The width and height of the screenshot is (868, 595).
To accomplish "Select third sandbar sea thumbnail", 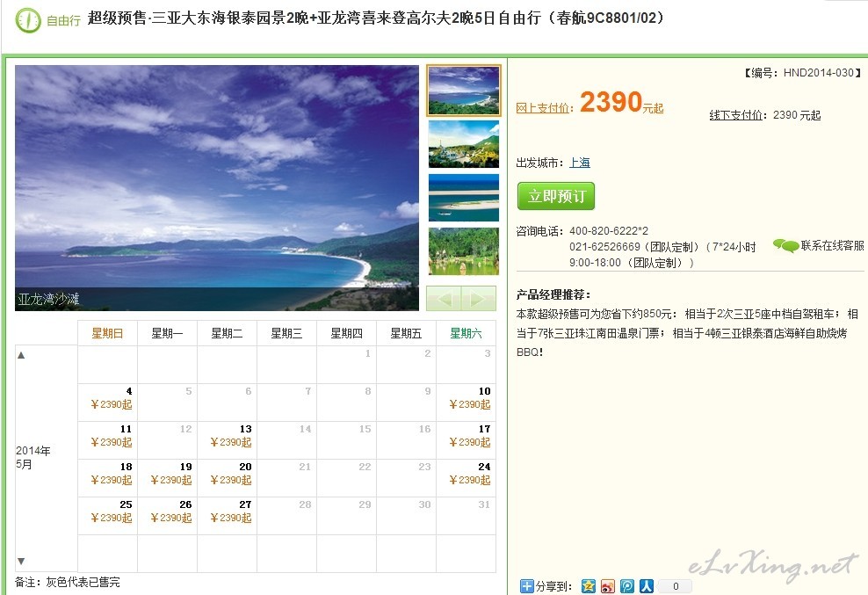I will (x=464, y=198).
